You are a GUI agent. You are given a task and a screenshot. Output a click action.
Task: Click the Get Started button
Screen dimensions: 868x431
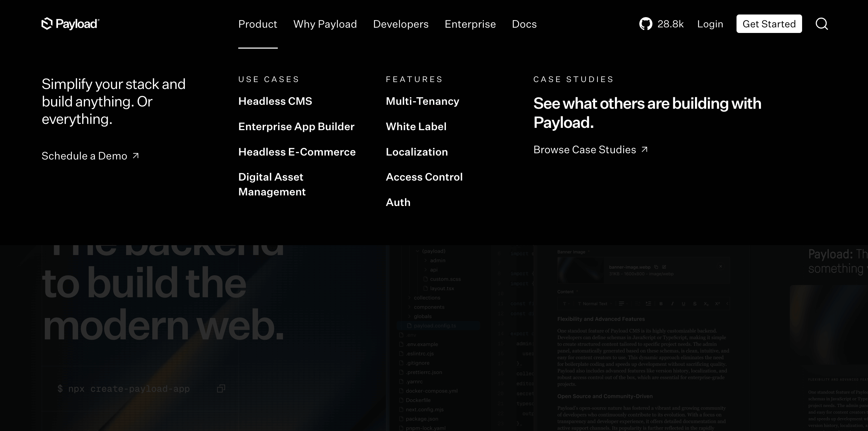click(x=769, y=24)
